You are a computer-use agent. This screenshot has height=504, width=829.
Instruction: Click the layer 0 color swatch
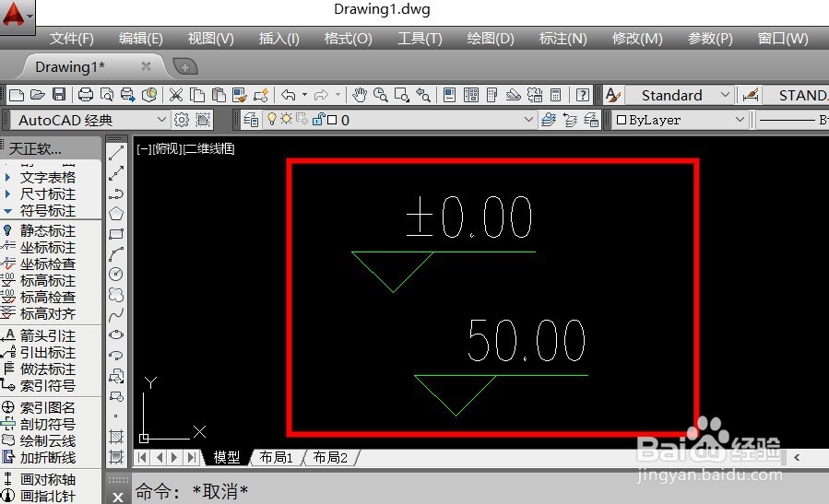[332, 120]
